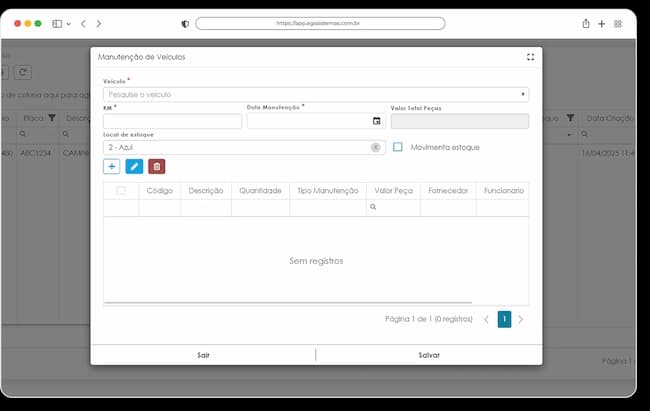This screenshot has height=411, width=650.
Task: Sort by the Tipo Manutenção column header
Action: (328, 191)
